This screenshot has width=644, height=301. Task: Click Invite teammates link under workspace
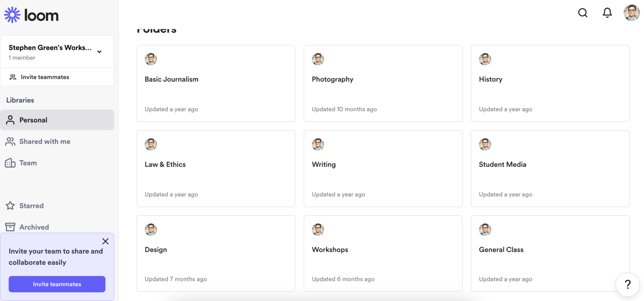coord(45,77)
